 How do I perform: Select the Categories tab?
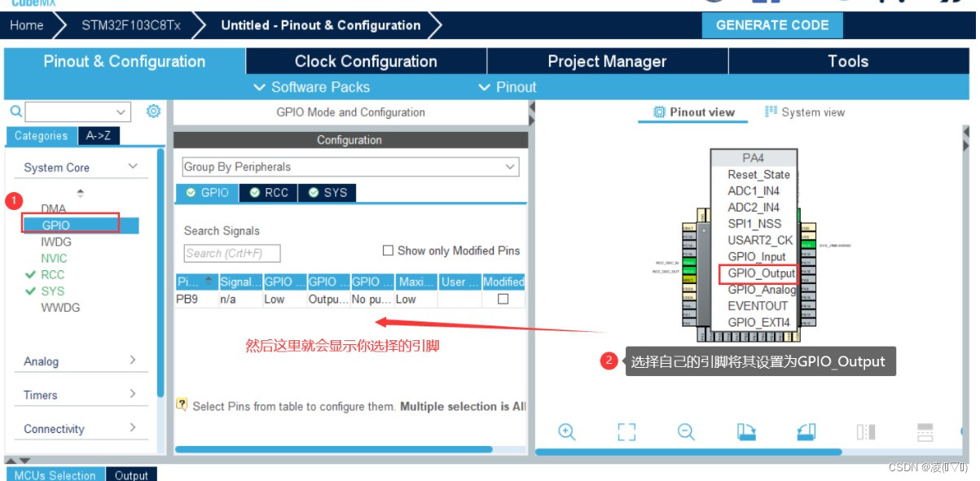point(41,136)
